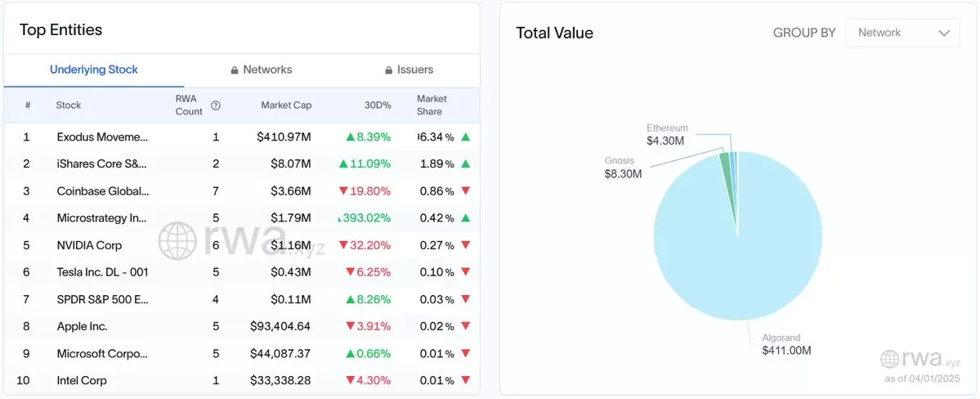980x399 pixels.
Task: Click the up arrow icon next to 0.42%
Action: point(465,217)
